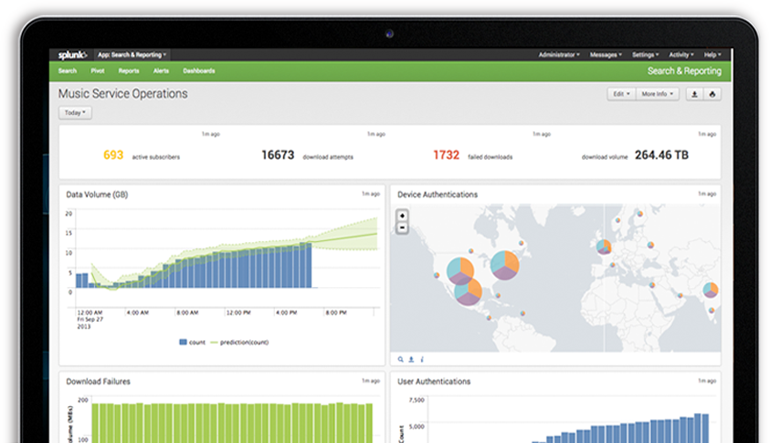Zoom in on the Device Authentications map

(x=402, y=215)
